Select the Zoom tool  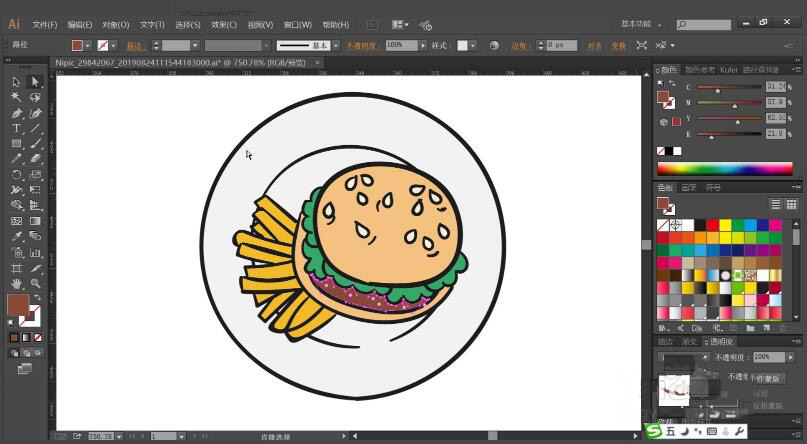[x=35, y=283]
